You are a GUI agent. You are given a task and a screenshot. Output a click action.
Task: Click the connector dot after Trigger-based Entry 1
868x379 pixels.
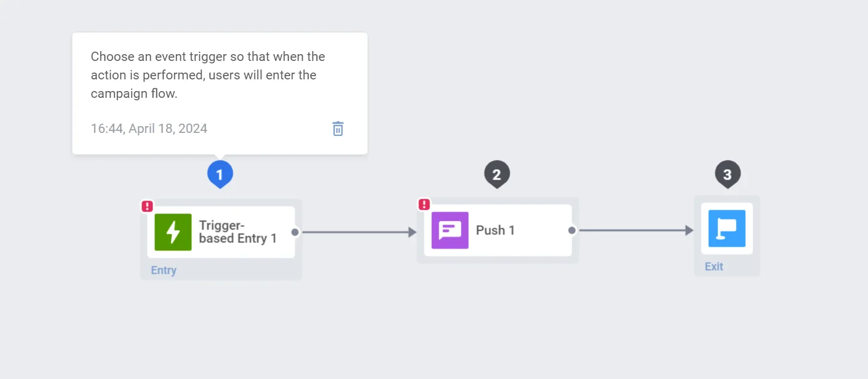295,232
